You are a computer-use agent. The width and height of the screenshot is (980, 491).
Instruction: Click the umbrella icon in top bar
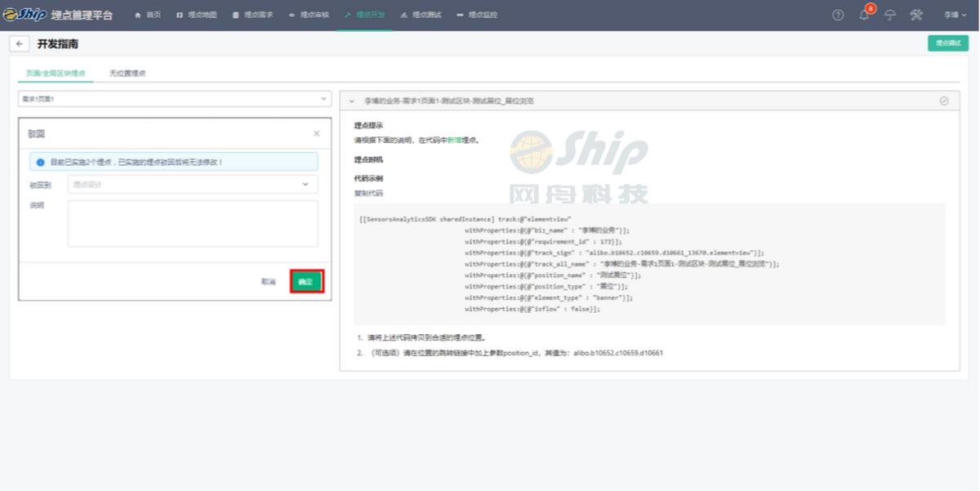(890, 16)
